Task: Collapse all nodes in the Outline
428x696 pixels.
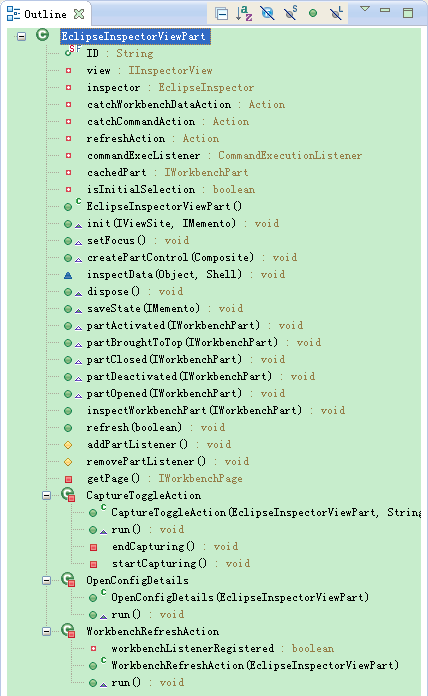Action: [221, 14]
